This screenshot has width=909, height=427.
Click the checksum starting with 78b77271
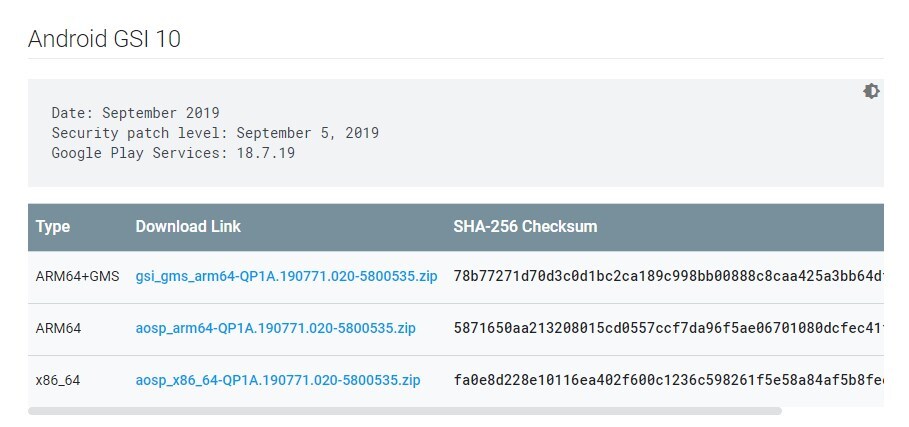coord(667,275)
